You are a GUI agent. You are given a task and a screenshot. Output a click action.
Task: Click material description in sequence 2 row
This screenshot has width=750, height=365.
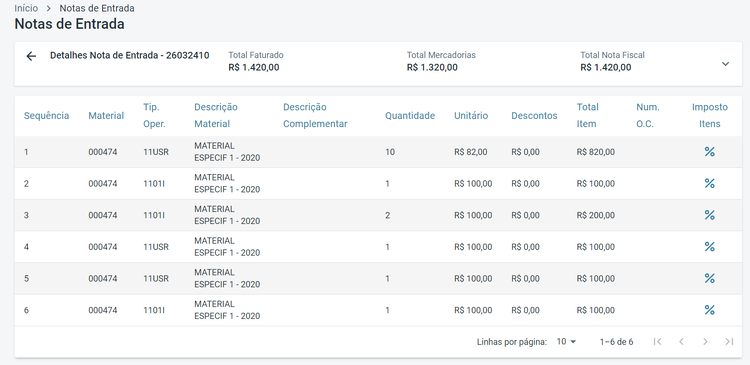coord(227,183)
